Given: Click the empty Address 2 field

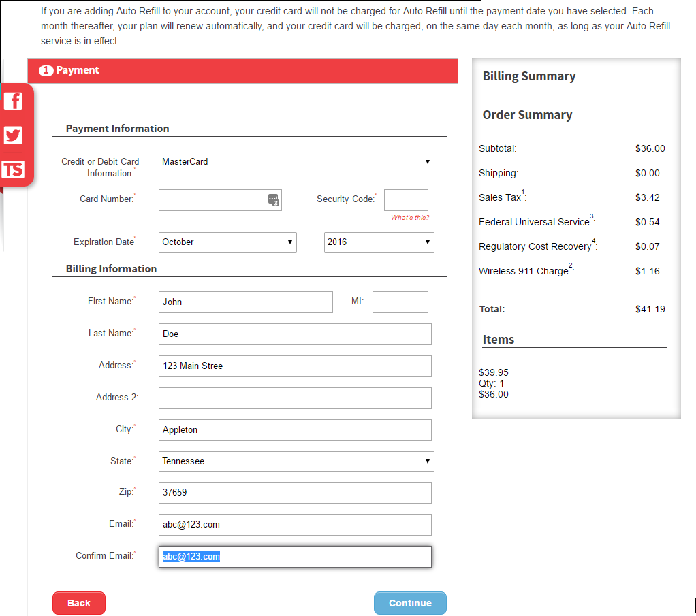Looking at the screenshot, I should (x=295, y=398).
